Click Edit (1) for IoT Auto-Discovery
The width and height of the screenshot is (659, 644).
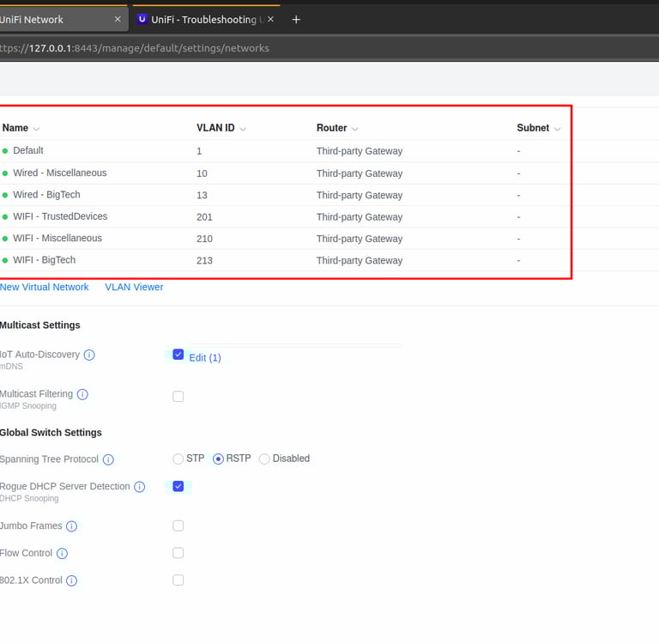click(205, 358)
